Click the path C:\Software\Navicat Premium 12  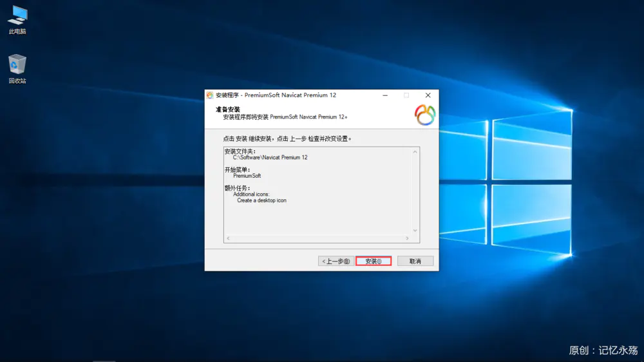[x=270, y=157]
